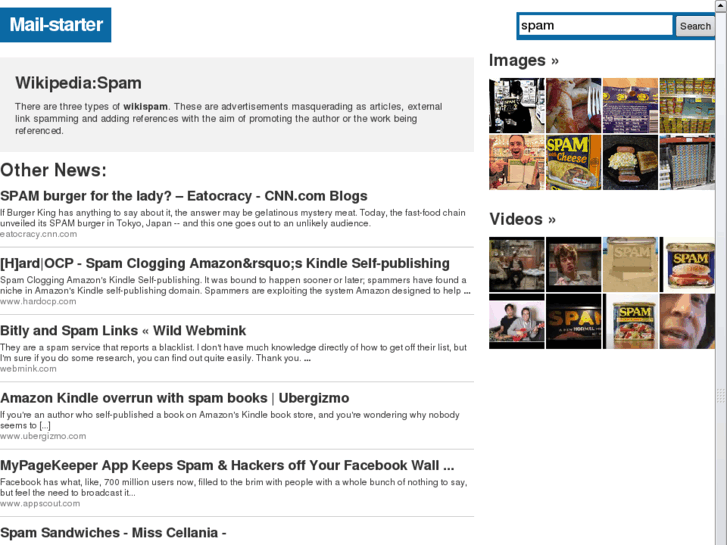
Task: Click the Mail-starter logo
Action: pos(56,25)
